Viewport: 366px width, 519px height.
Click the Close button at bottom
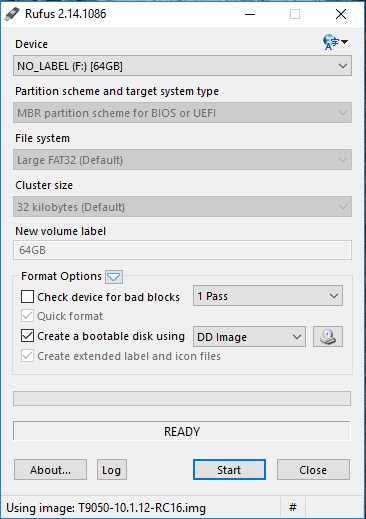pyautogui.click(x=313, y=470)
